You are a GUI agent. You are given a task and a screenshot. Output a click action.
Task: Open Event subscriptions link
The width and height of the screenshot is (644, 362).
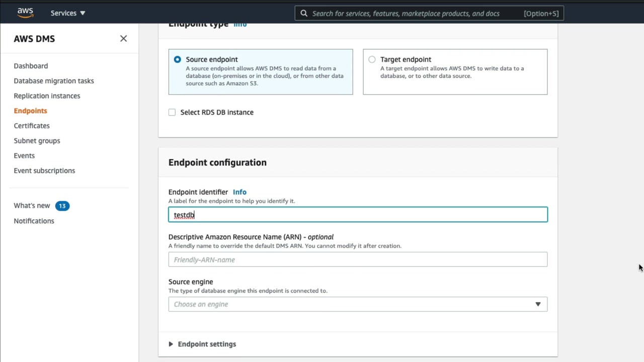point(44,170)
